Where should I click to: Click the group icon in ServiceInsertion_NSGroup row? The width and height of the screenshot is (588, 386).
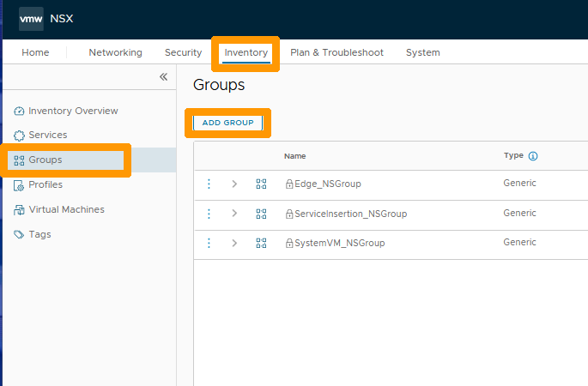261,214
